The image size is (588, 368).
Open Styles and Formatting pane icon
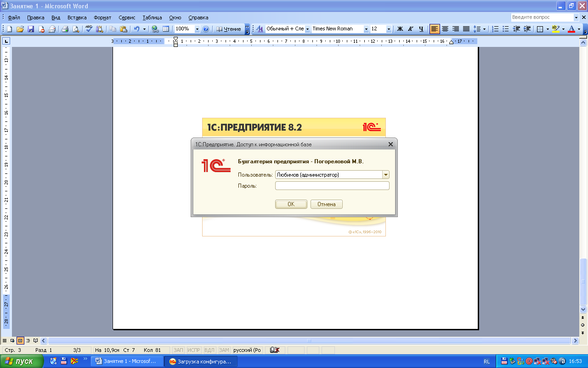(260, 29)
